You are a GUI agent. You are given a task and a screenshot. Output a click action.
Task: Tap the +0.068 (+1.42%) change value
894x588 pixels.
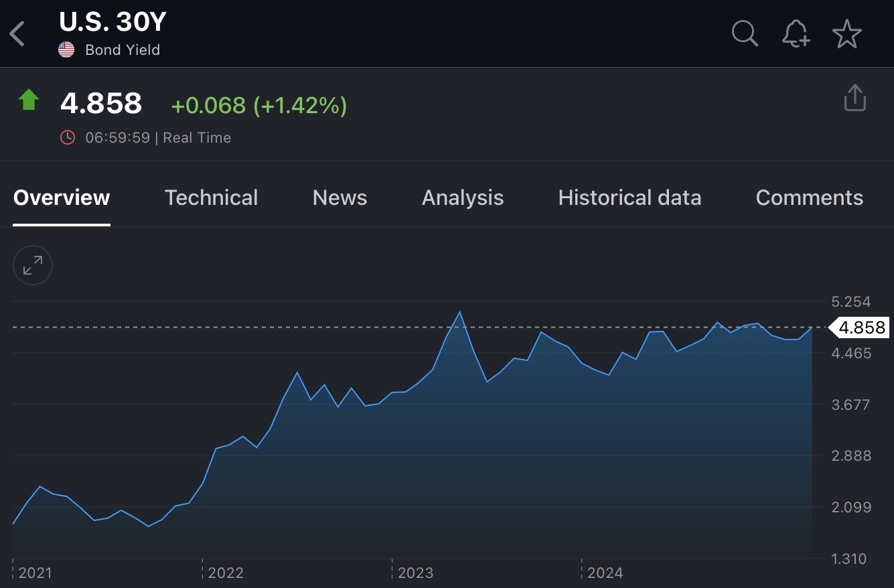pyautogui.click(x=259, y=105)
